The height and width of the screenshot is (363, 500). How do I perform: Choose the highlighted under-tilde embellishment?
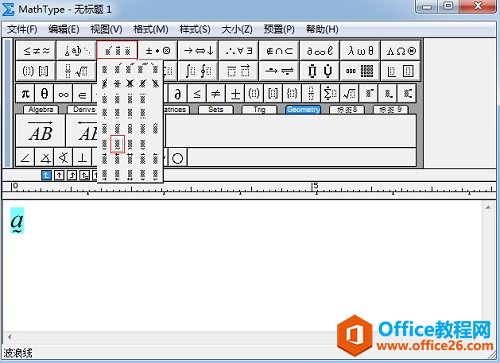[117, 144]
